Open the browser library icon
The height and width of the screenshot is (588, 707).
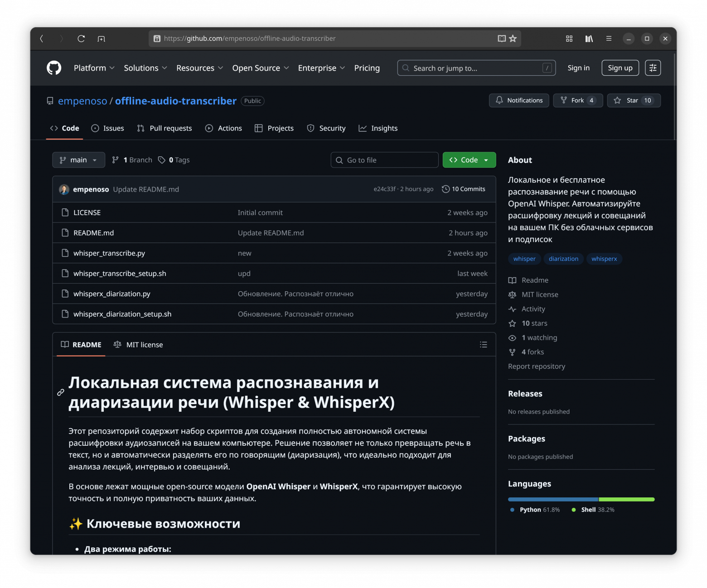589,39
